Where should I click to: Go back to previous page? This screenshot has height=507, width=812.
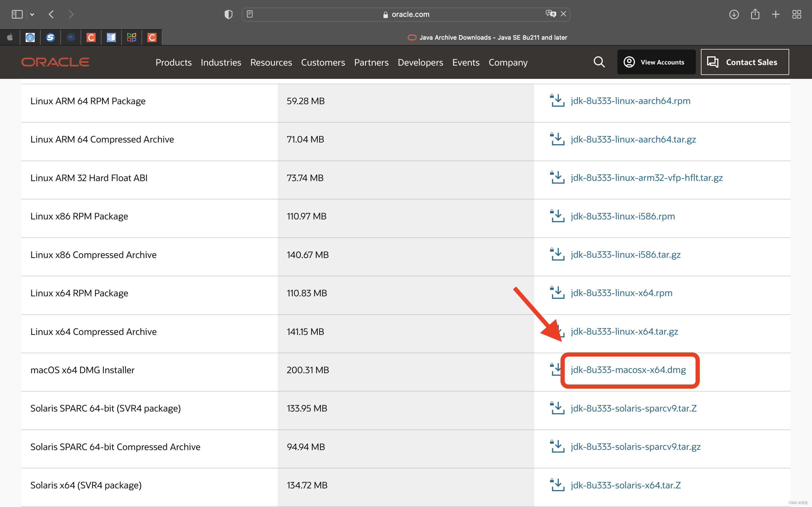51,14
